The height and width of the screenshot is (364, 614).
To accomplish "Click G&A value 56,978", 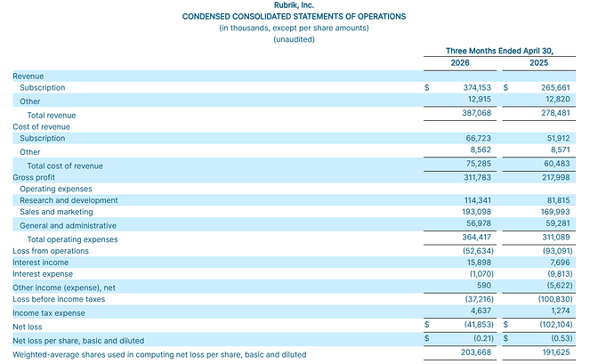I will click(479, 223).
